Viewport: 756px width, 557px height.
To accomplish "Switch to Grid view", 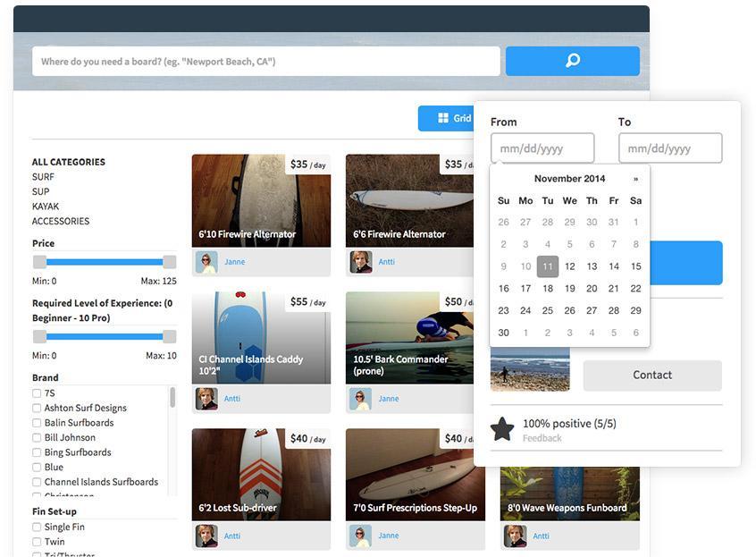I will click(x=446, y=118).
